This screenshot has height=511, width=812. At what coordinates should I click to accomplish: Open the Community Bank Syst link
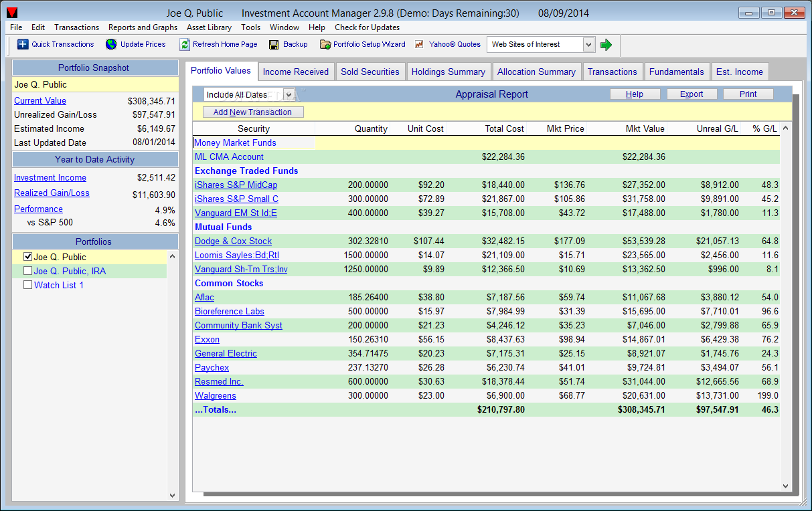[238, 326]
